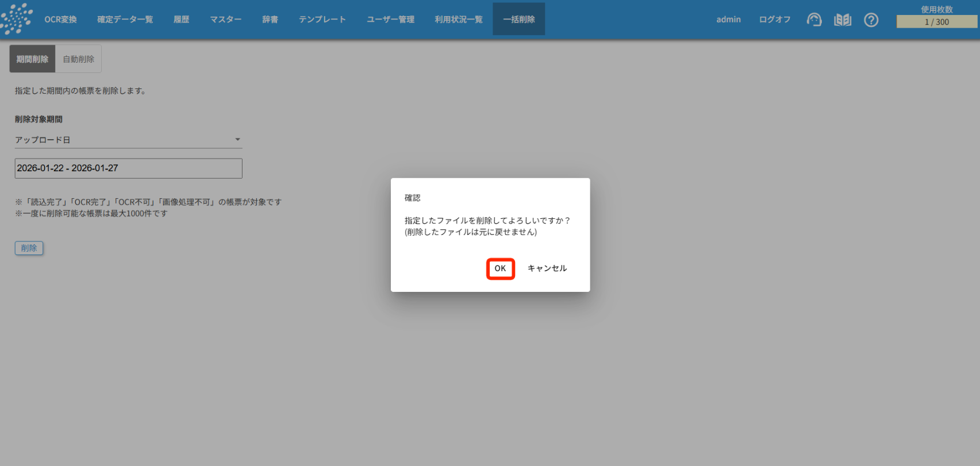This screenshot has height=466, width=980.
Task: Navigate to テンプレート menu
Action: tap(322, 20)
